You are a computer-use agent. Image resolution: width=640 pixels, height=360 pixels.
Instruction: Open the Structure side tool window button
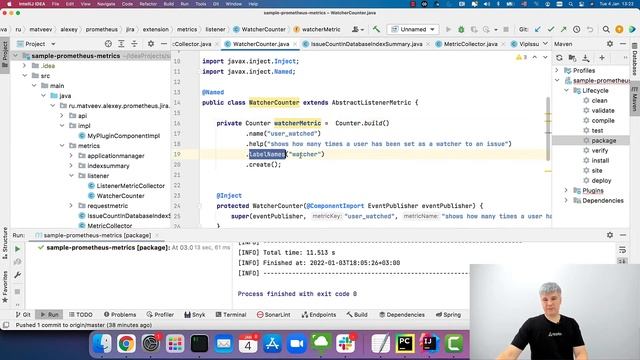5,243
